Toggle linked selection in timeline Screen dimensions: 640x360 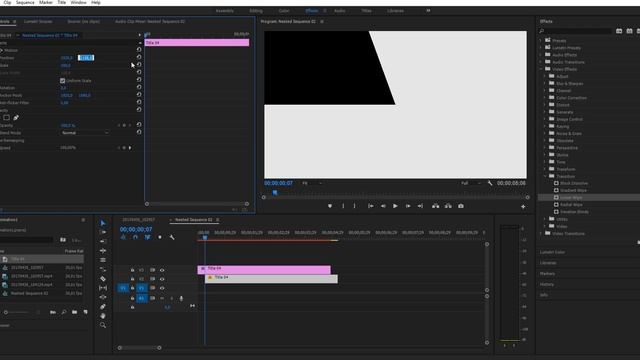pyautogui.click(x=147, y=237)
